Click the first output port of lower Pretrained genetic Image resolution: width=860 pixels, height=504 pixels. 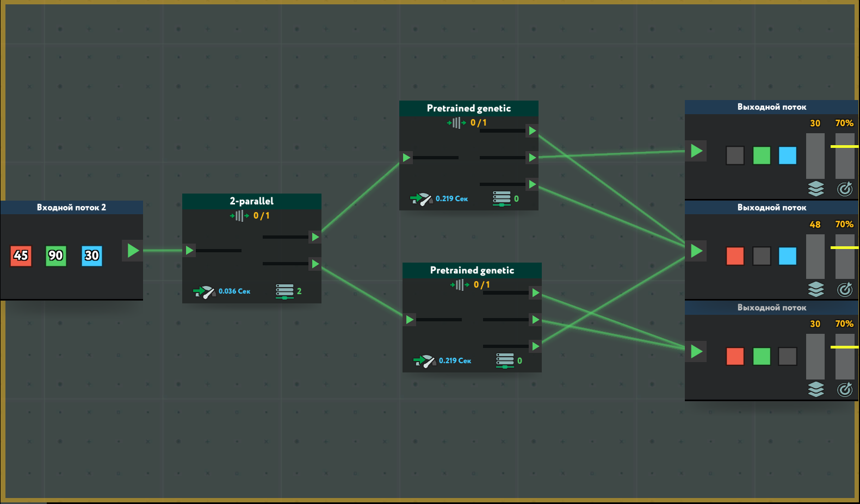coord(536,293)
